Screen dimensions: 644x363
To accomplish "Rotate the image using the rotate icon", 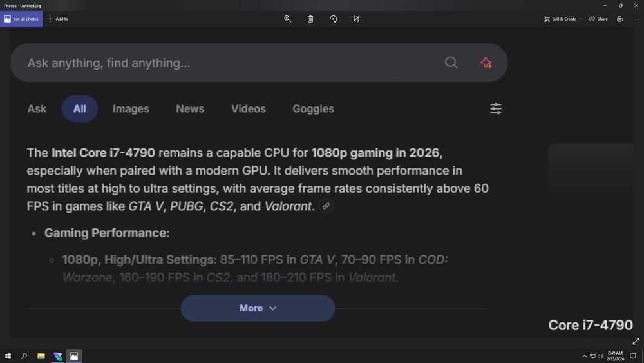I will pos(333,19).
